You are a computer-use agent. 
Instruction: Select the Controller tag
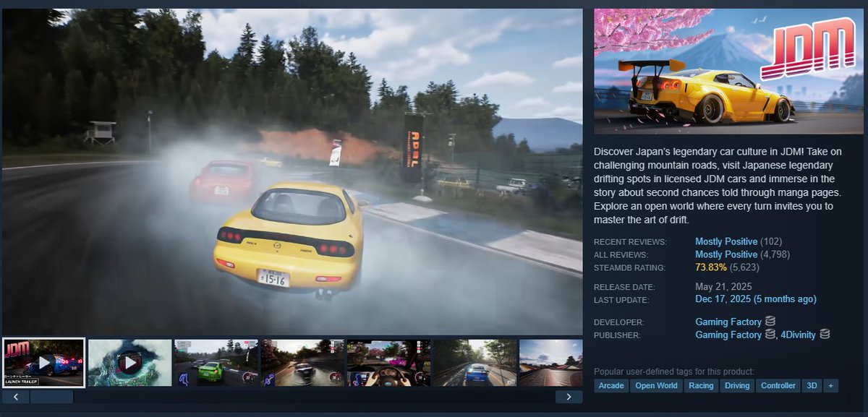tap(778, 386)
